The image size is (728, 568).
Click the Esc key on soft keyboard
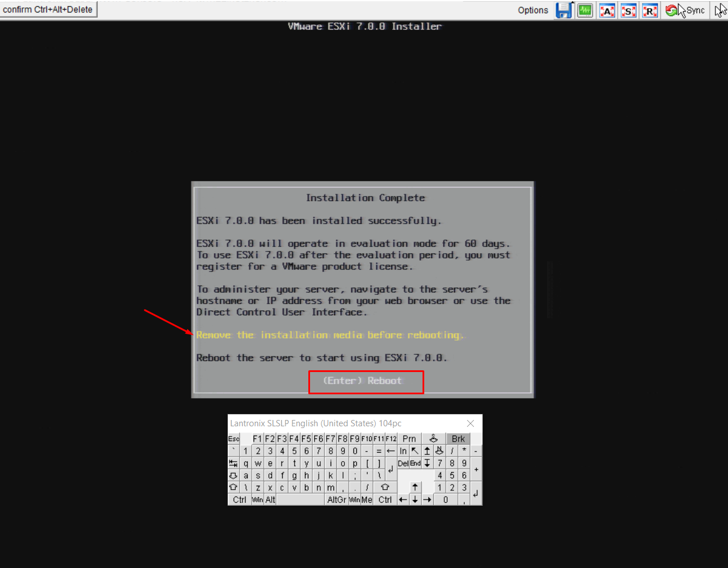(x=234, y=439)
